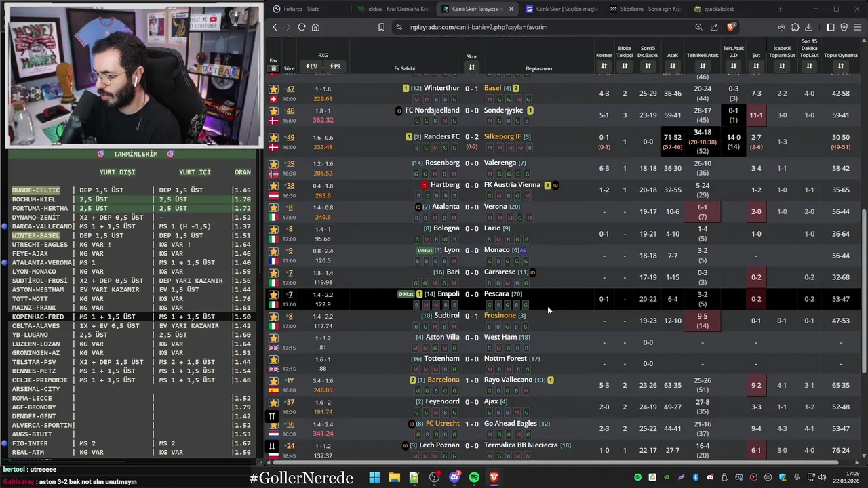Switch to Skorlarım tab
Image resolution: width=868 pixels, height=488 pixels.
click(x=646, y=9)
